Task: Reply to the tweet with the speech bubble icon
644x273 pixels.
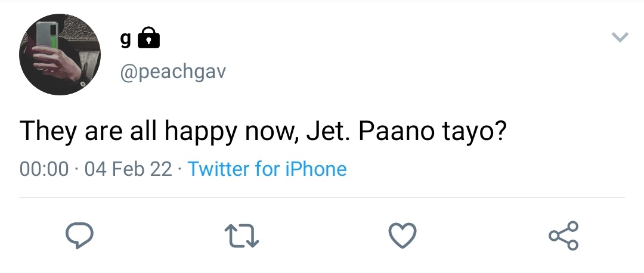Action: [79, 235]
